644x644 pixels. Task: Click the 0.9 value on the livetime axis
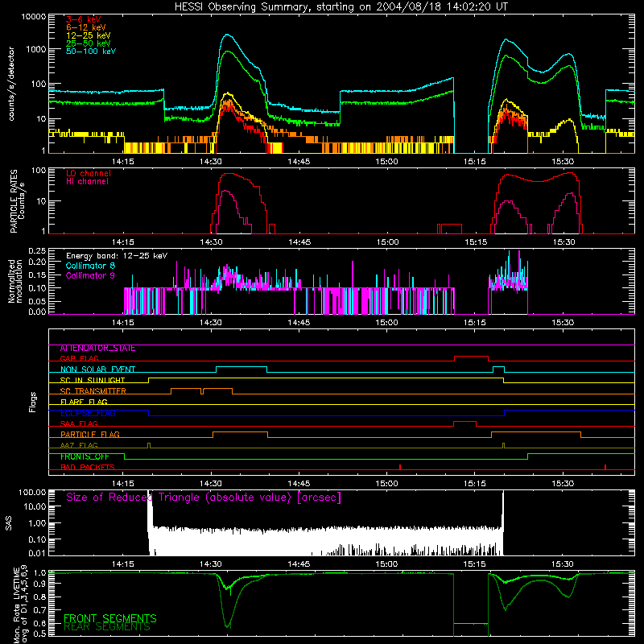click(x=39, y=584)
